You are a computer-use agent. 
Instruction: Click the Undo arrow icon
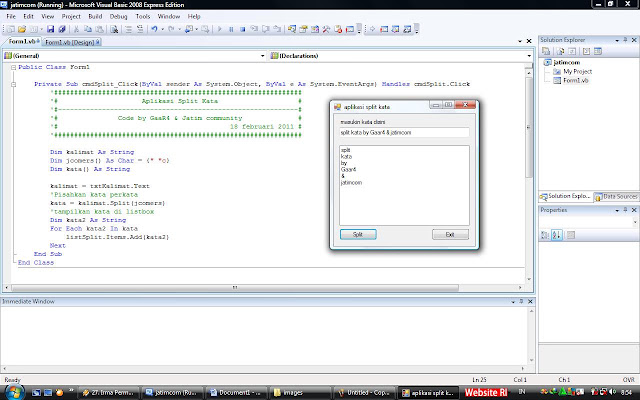pyautogui.click(x=154, y=29)
